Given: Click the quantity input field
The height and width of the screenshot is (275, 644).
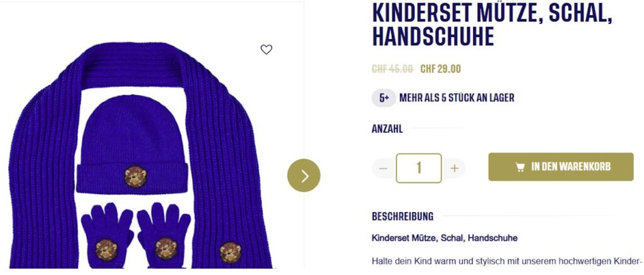Looking at the screenshot, I should click(419, 168).
